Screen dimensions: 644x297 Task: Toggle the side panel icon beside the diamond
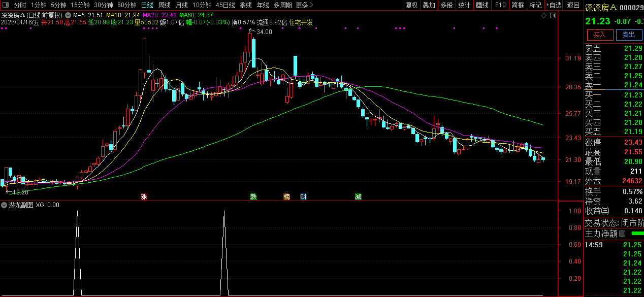[553, 16]
